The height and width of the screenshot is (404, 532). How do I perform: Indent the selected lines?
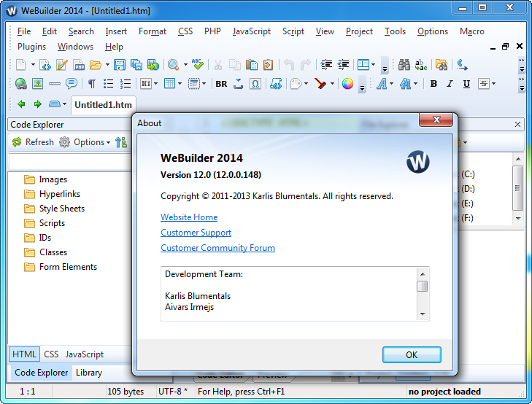click(326, 64)
